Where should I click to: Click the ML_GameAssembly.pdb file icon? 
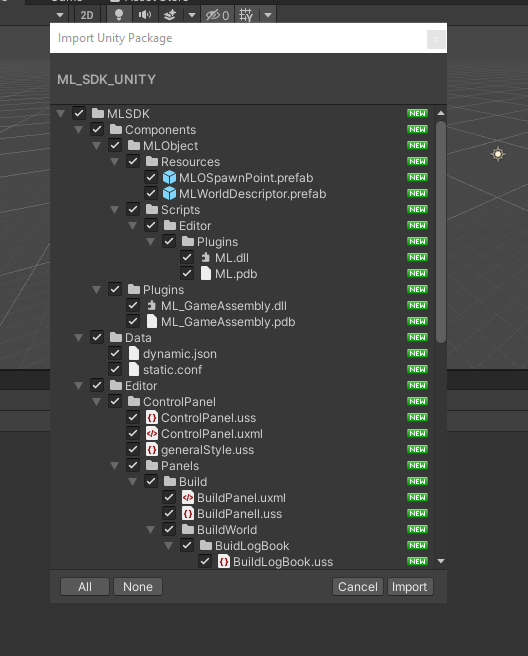[x=151, y=321]
